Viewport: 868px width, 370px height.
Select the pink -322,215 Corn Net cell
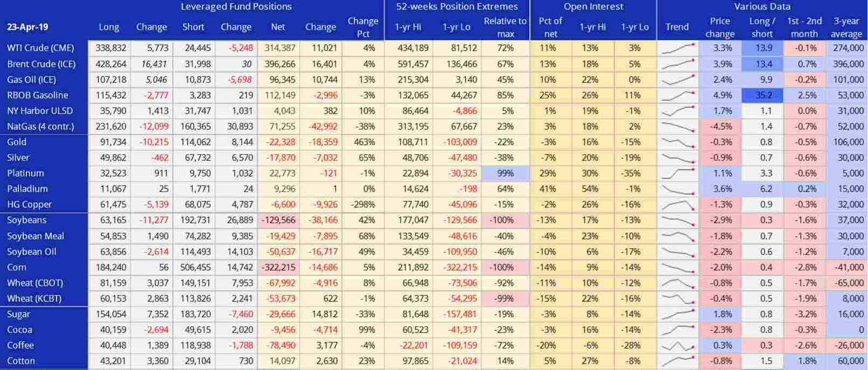click(278, 268)
